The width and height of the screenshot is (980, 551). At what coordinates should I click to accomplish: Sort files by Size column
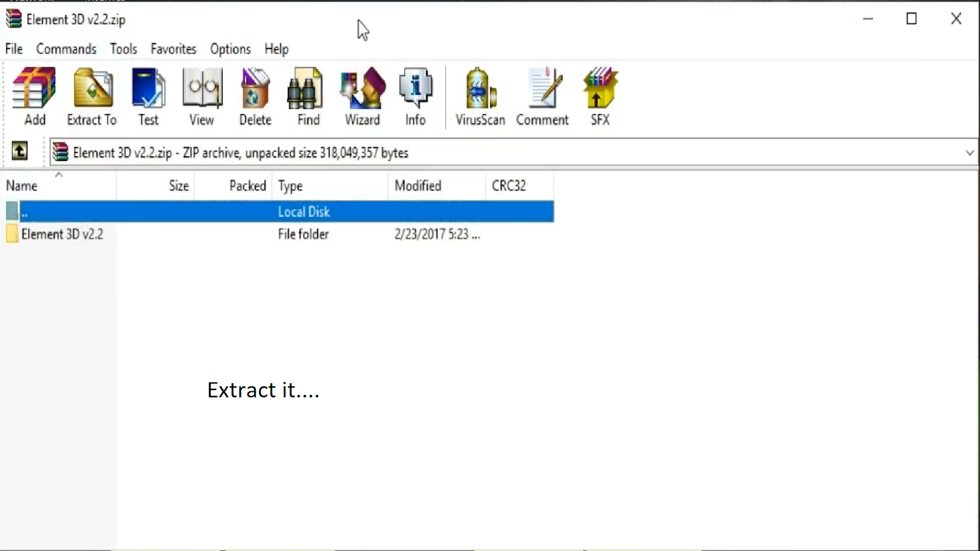pos(156,186)
